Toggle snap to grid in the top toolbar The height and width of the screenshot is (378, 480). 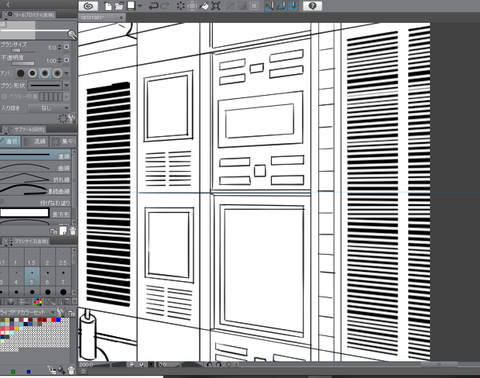(293, 6)
